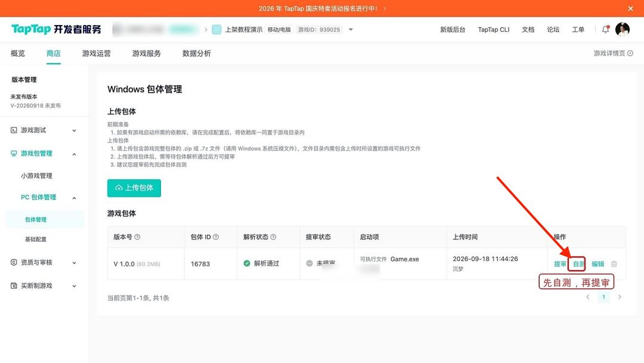Open 论坛 in the top navigation
Screen dimensions: 644x363
coord(553,30)
